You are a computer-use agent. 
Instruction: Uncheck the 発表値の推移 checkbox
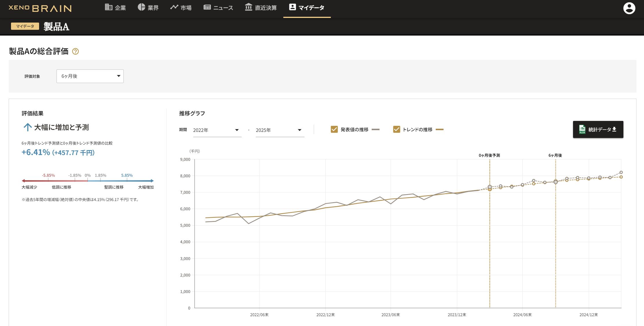334,129
